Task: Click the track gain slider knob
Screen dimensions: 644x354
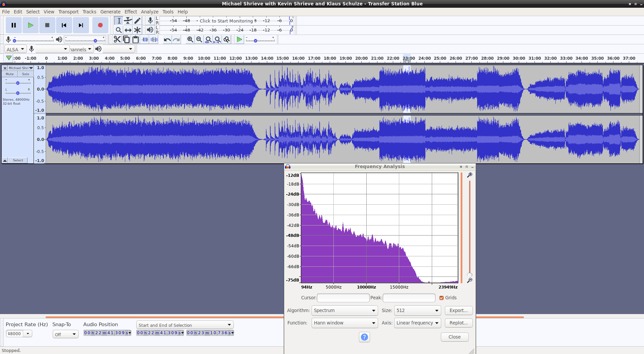Action: coord(18,83)
